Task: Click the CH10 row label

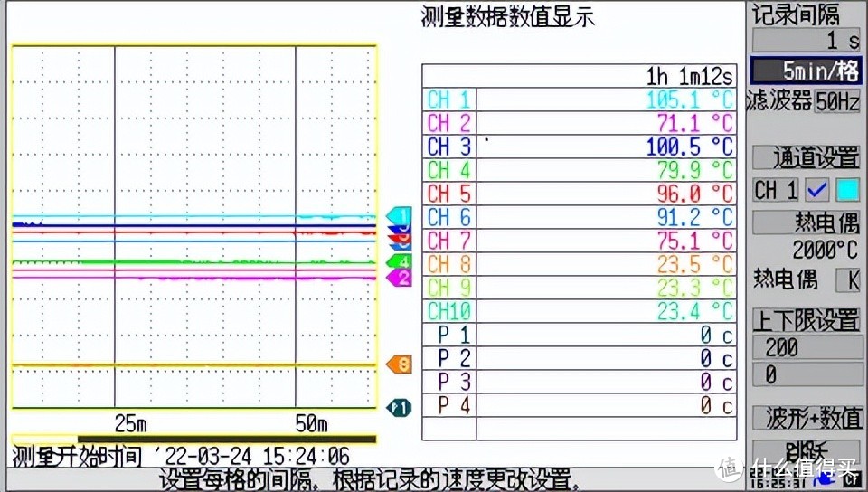Action: click(449, 311)
